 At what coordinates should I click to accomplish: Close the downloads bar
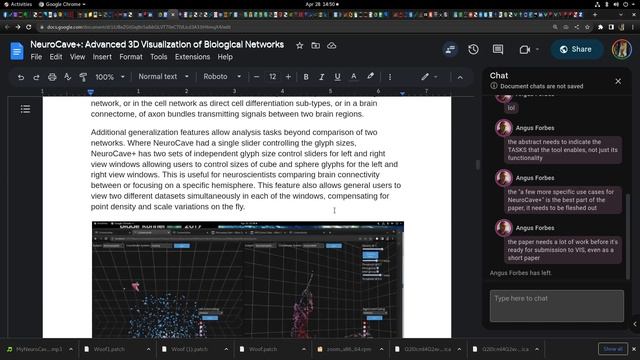coord(634,349)
